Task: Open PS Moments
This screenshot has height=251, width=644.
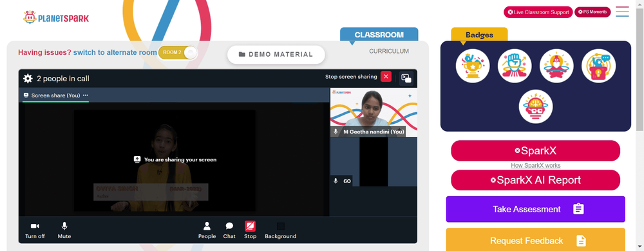Action: (x=592, y=12)
